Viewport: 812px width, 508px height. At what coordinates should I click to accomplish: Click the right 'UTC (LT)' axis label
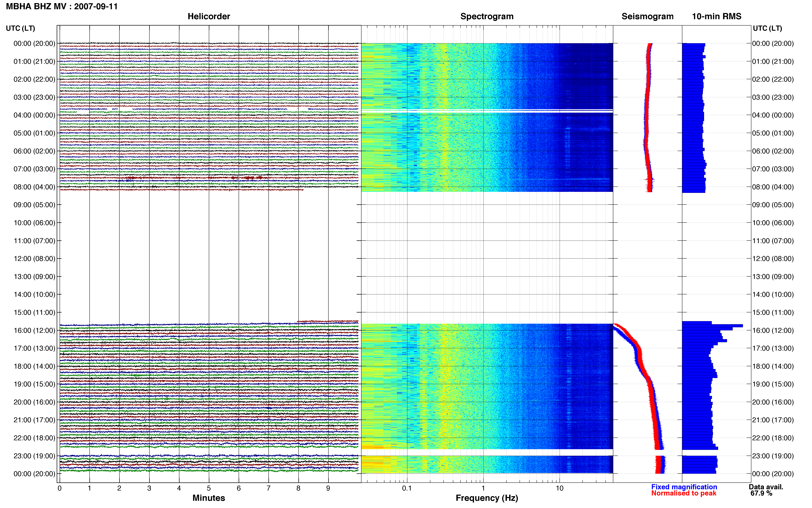[x=767, y=28]
